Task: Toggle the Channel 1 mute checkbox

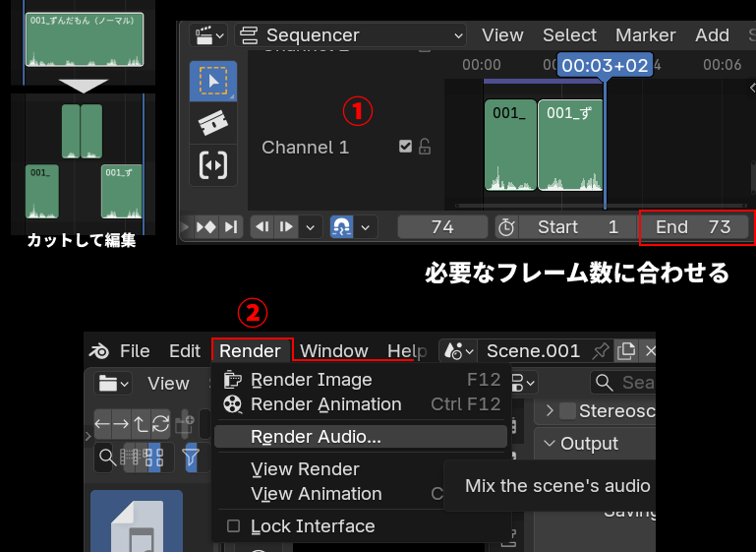Action: [405, 147]
